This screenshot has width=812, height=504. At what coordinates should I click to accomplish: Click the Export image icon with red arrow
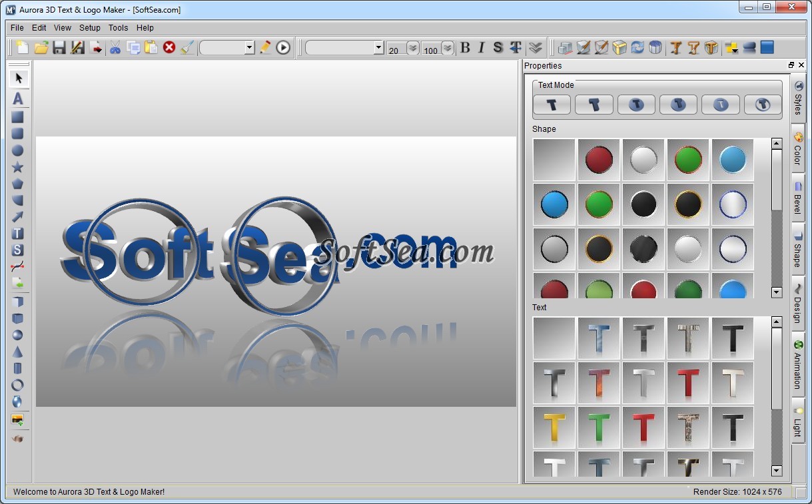(x=96, y=47)
